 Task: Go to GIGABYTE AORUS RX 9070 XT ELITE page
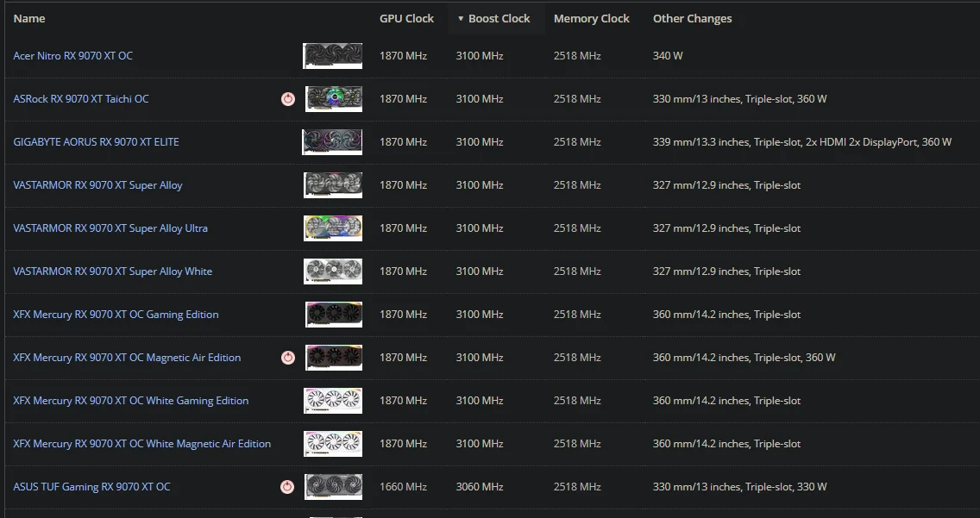point(96,142)
